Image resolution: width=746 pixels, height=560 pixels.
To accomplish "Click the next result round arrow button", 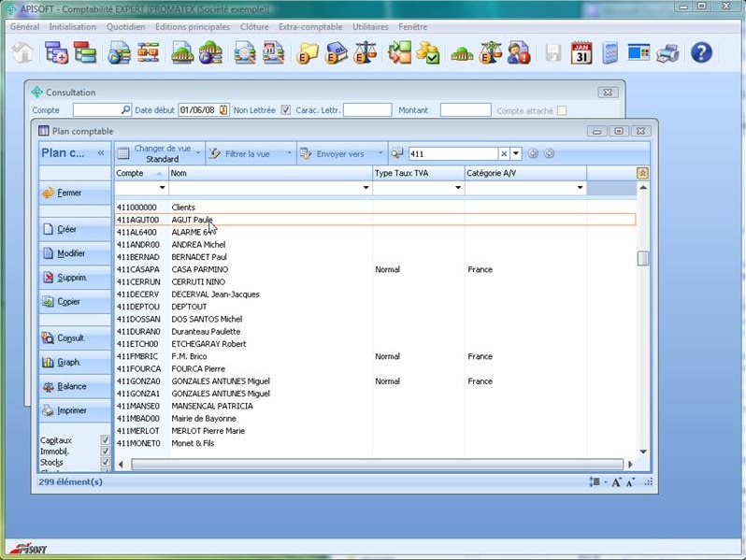I will tap(549, 153).
